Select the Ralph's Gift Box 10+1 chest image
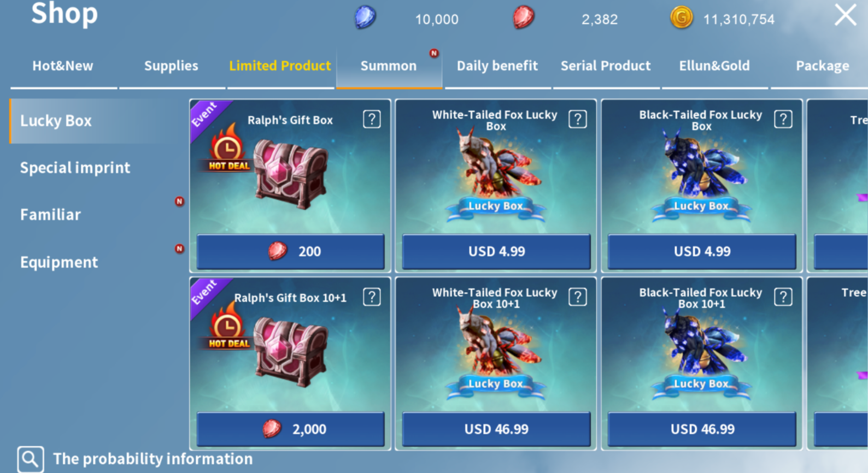This screenshot has height=473, width=868. pos(291,352)
